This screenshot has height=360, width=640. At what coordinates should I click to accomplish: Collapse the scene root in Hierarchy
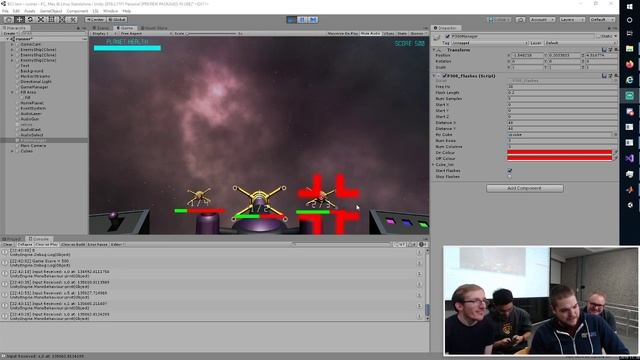7,39
